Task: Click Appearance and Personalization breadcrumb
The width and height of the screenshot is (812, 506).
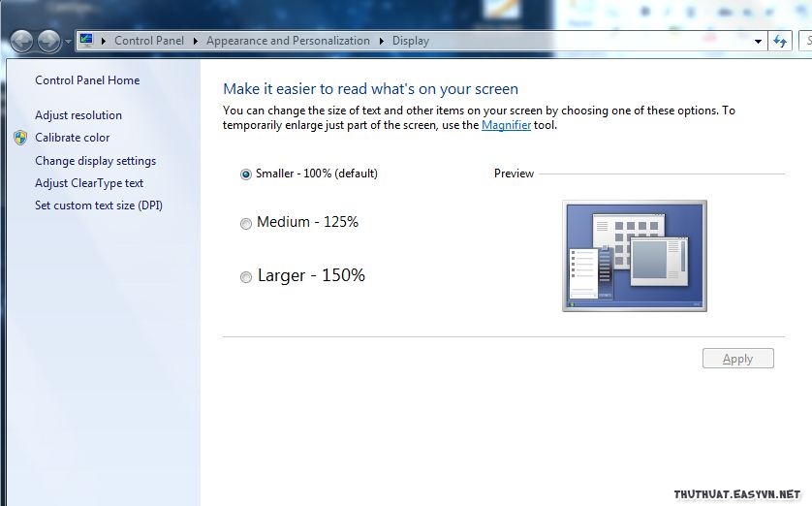Action: point(288,41)
